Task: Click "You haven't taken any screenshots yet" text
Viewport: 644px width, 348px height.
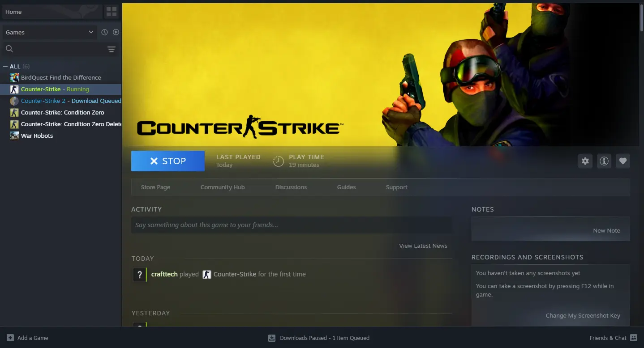Action: [x=528, y=273]
